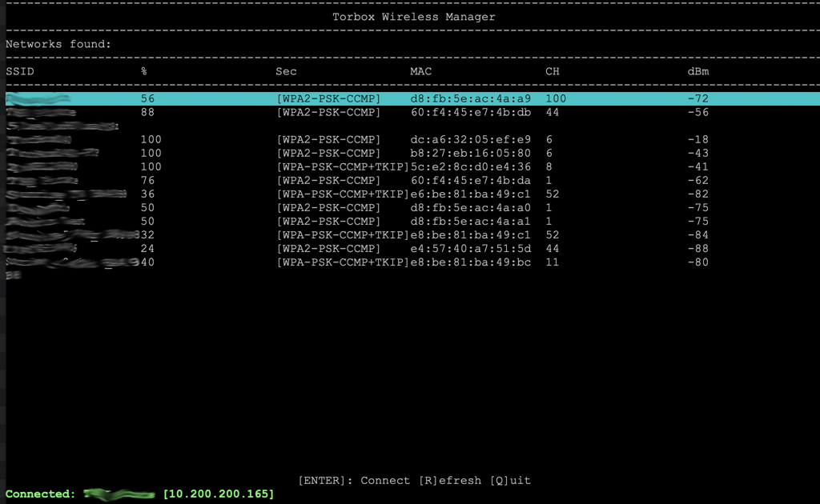
Task: Choose network with MAC e6:be:81:ba:49:c1
Action: [x=412, y=194]
